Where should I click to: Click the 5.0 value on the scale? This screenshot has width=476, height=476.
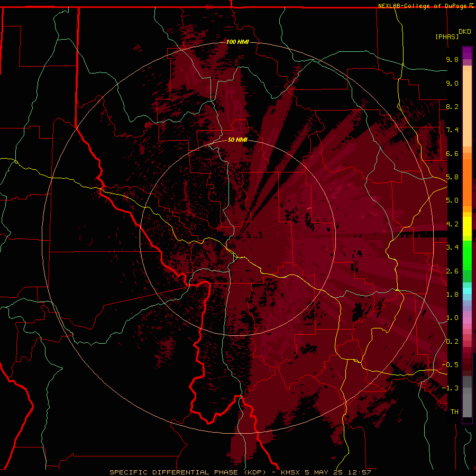[x=452, y=200]
